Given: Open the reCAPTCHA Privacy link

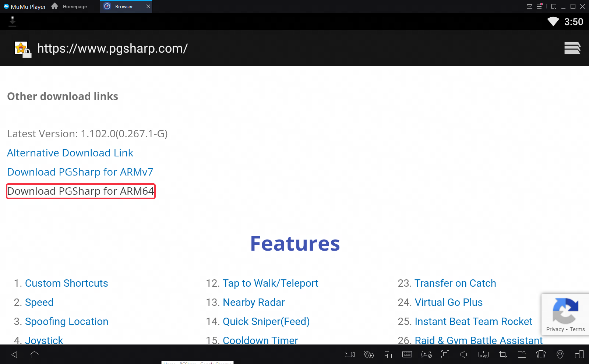Looking at the screenshot, I should coord(555,329).
